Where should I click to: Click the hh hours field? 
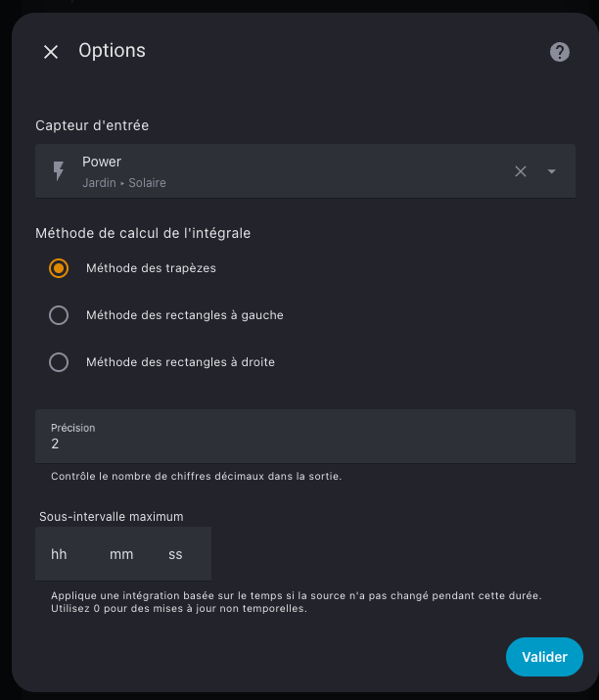click(x=59, y=554)
